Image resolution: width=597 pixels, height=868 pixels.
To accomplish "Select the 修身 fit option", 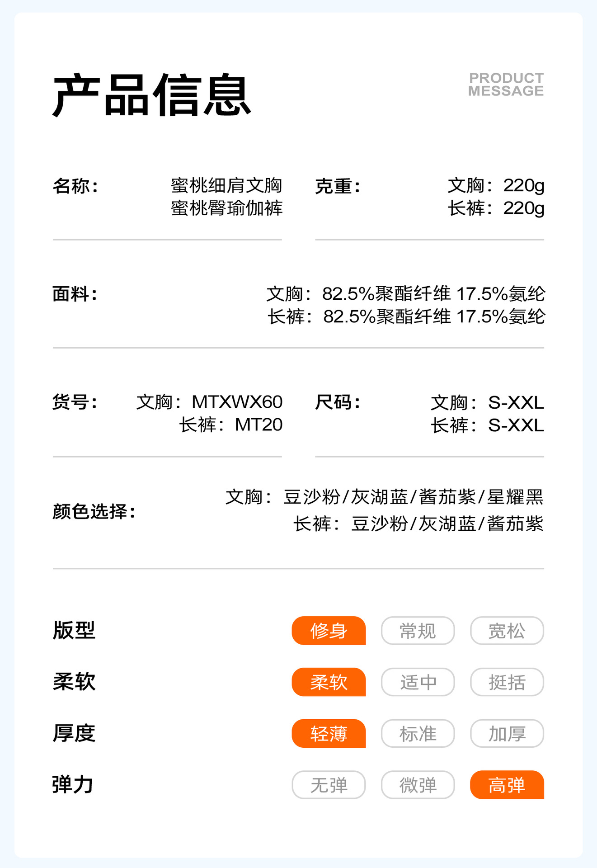I will 329,631.
